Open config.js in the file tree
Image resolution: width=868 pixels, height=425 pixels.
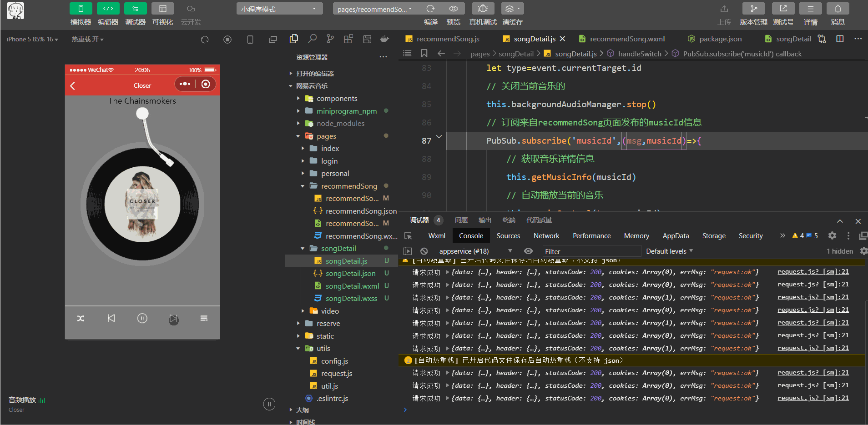point(334,361)
